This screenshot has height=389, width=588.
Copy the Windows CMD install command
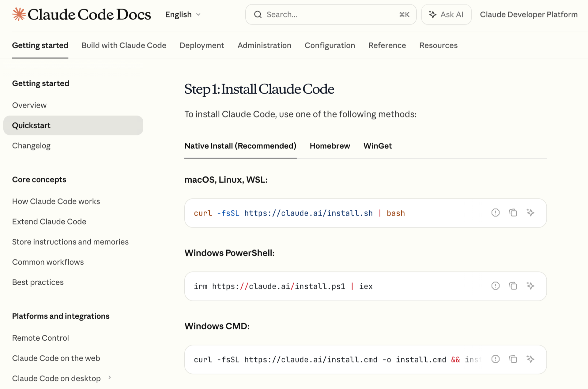513,359
